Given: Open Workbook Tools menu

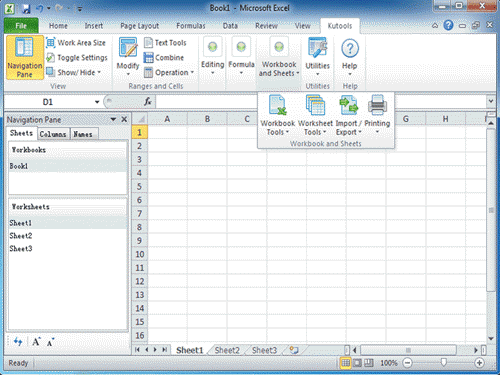Looking at the screenshot, I should (x=278, y=115).
